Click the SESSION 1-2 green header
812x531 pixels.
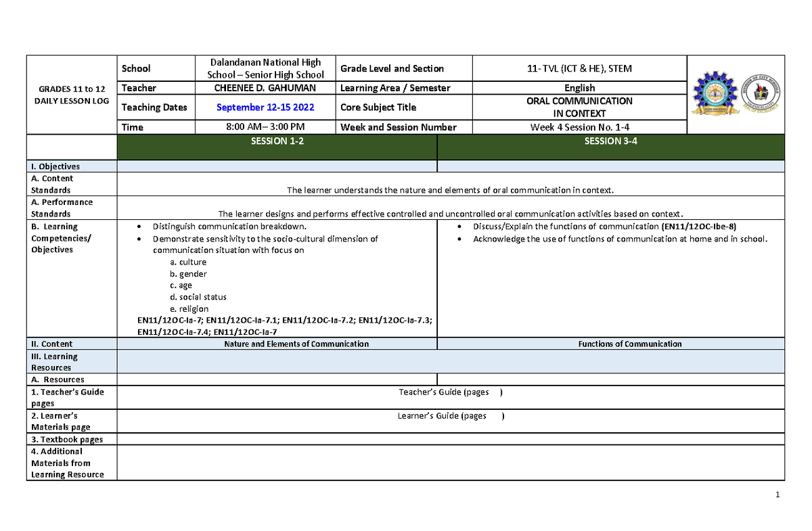pyautogui.click(x=277, y=141)
